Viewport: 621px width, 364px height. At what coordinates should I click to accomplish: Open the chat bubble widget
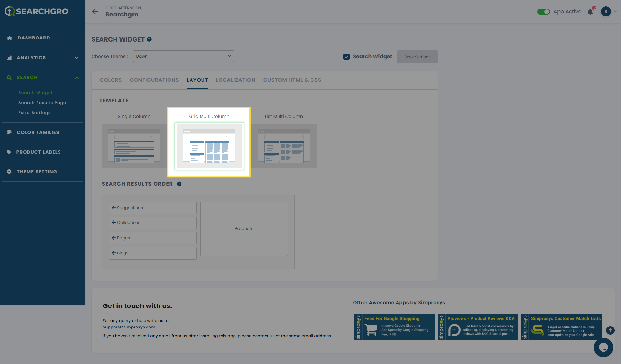click(603, 348)
